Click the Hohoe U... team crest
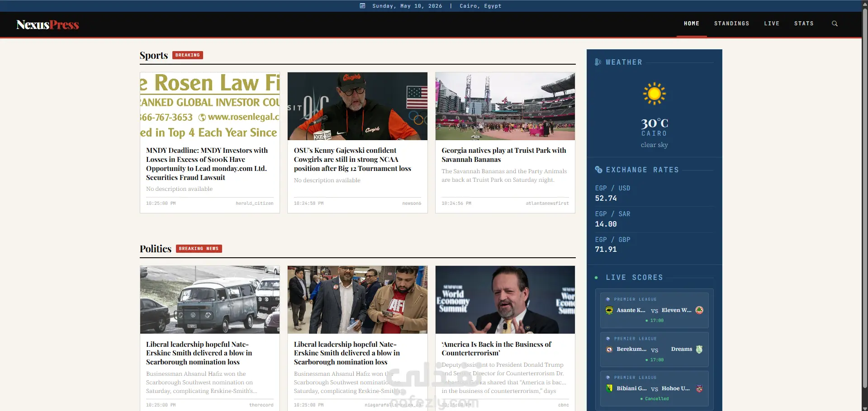 point(699,388)
